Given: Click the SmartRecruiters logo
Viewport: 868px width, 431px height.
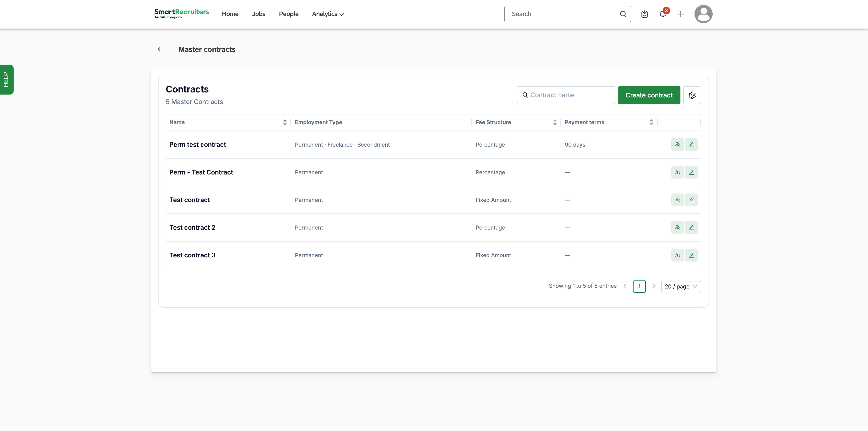Looking at the screenshot, I should 181,14.
